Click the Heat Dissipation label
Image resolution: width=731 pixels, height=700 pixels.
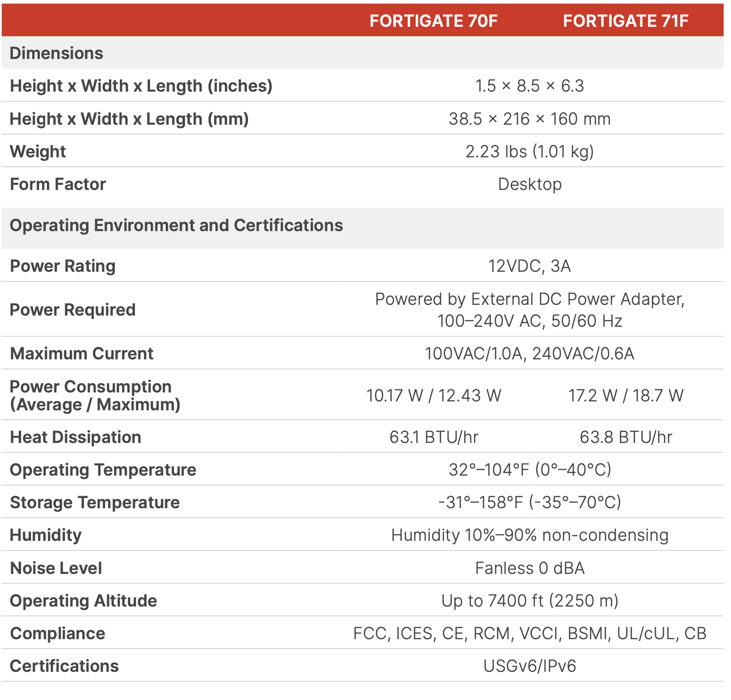(76, 437)
